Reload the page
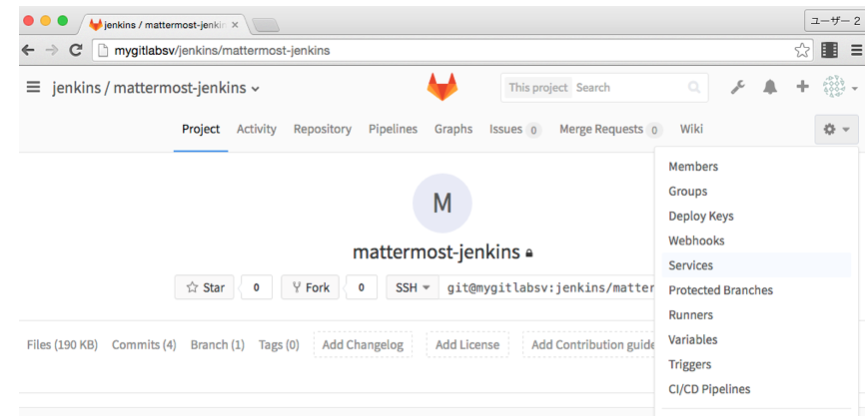This screenshot has width=866, height=416. point(76,50)
